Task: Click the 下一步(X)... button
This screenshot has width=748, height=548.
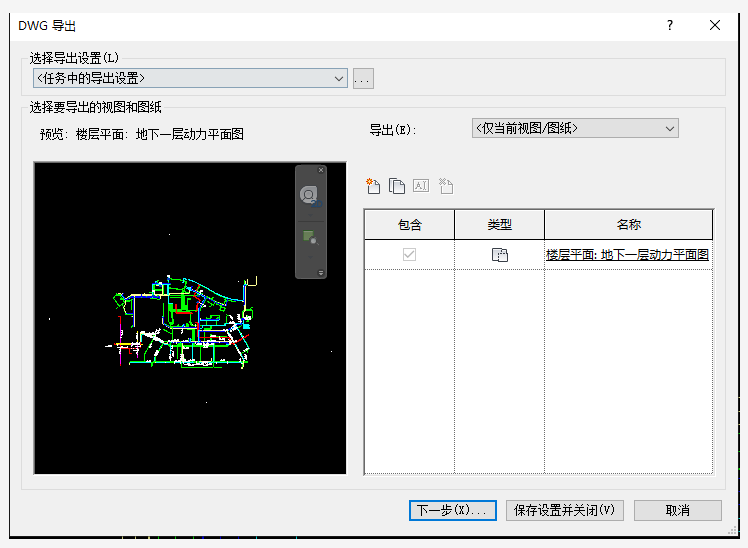Action: pos(453,510)
